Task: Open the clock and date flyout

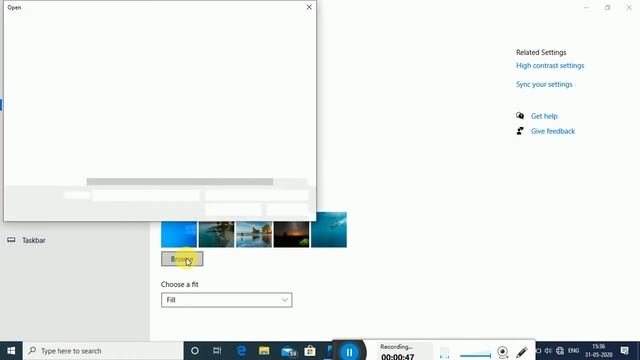Action: pos(598,351)
